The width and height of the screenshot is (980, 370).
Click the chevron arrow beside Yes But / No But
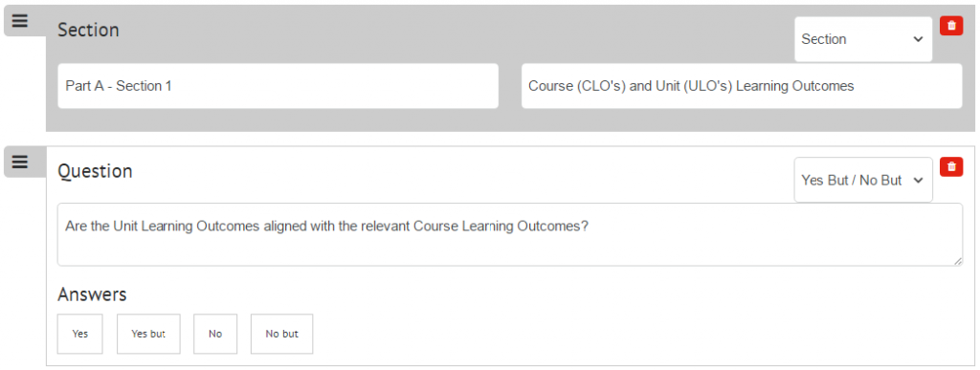tap(918, 181)
